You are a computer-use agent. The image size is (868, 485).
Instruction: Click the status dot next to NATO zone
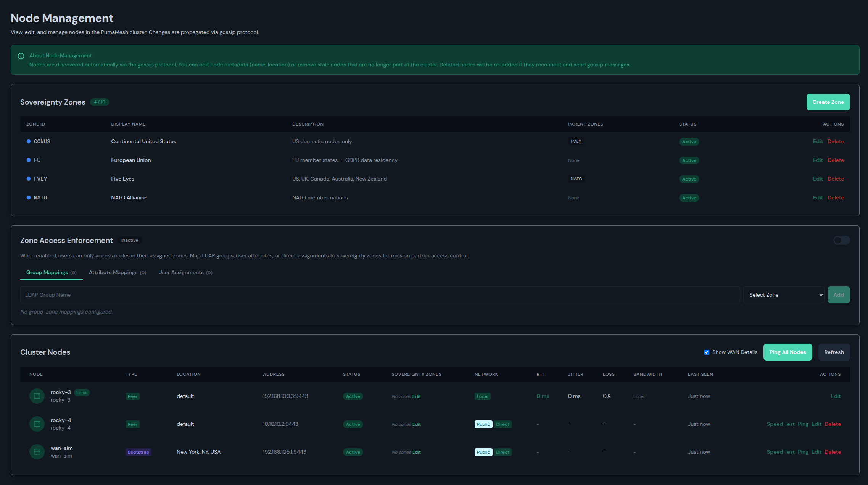pyautogui.click(x=28, y=197)
